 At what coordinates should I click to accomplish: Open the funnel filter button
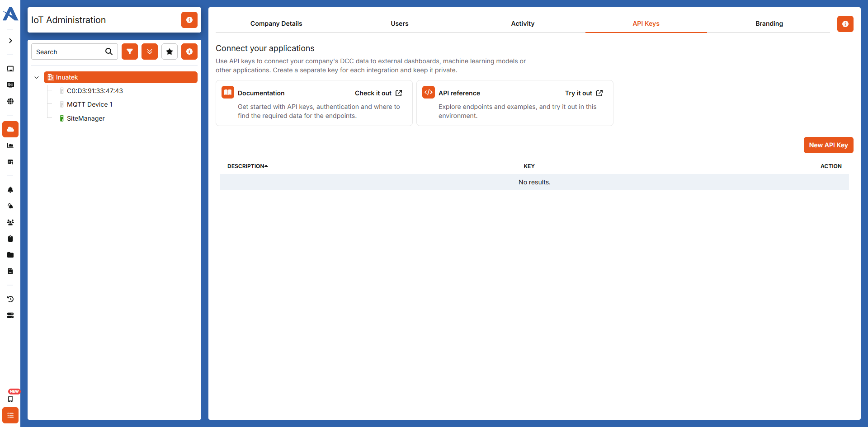tap(130, 52)
